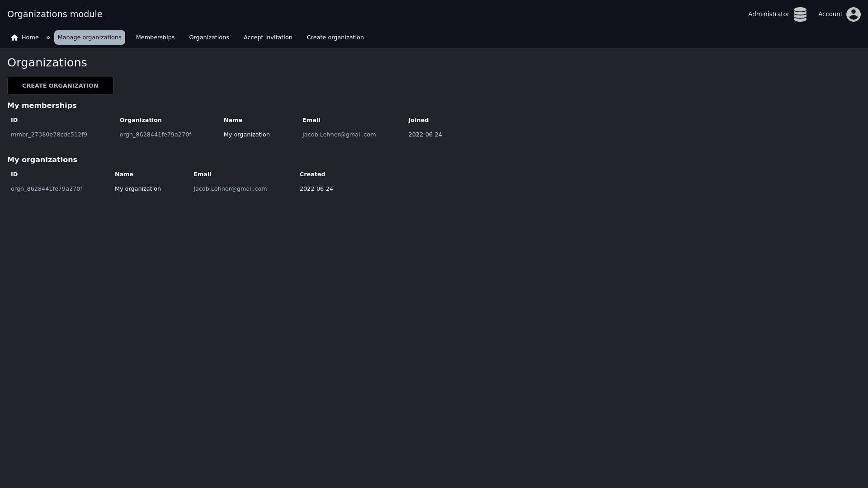Open orgn ID link under My organizations
This screenshot has width=868, height=488.
[47, 189]
